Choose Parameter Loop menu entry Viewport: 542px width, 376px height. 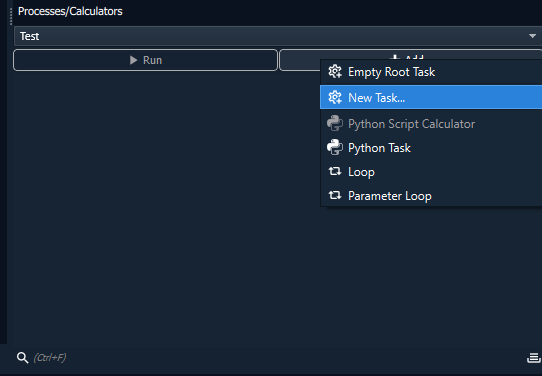(x=431, y=196)
